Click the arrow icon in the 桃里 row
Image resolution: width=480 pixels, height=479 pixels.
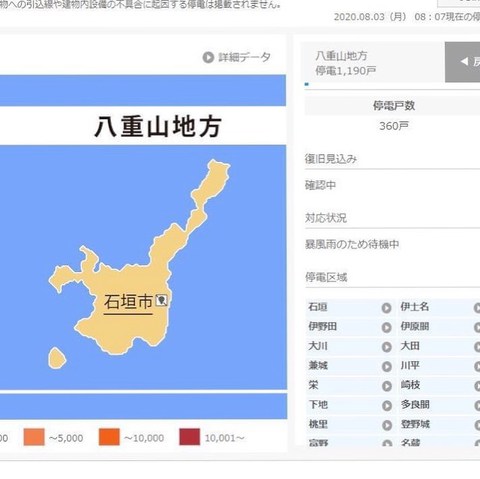[x=386, y=425]
